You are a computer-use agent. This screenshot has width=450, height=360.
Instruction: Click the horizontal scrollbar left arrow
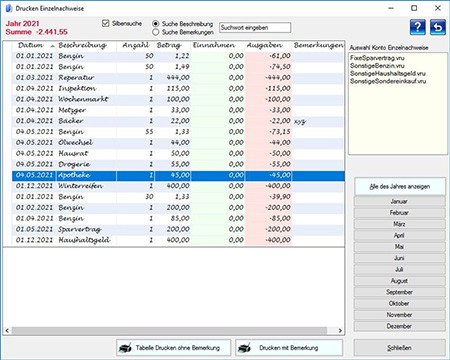tap(7, 331)
